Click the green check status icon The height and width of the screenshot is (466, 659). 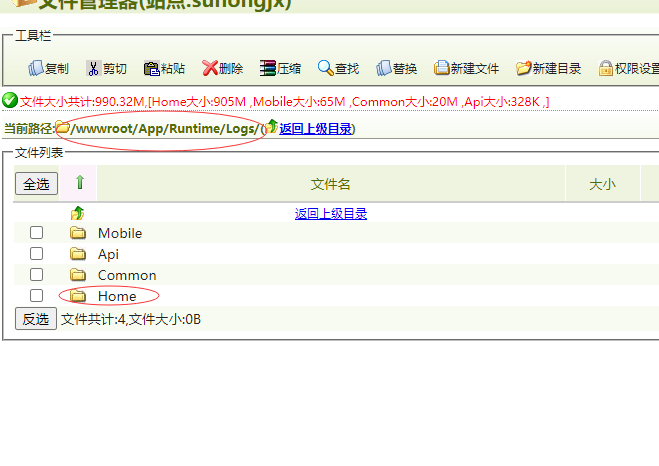click(x=10, y=100)
